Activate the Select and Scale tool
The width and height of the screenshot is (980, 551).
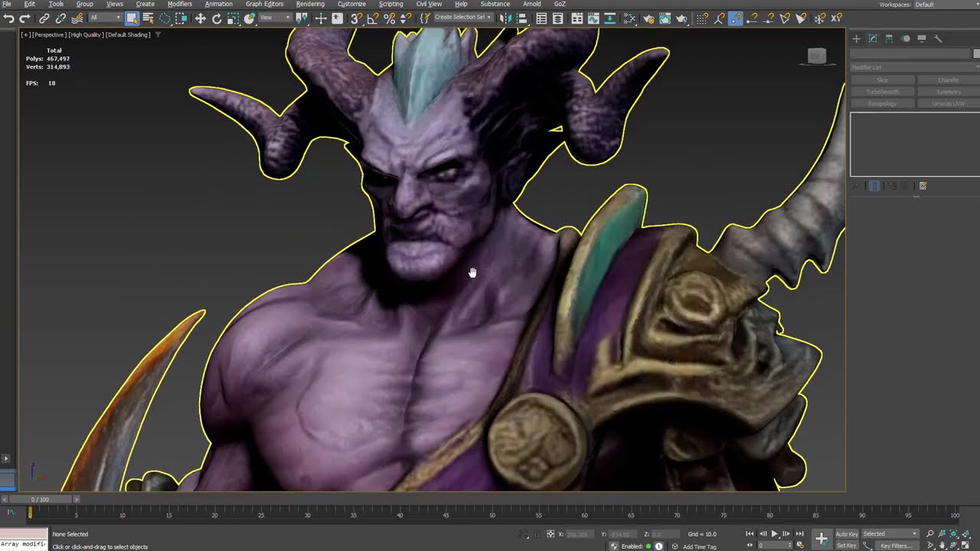233,18
